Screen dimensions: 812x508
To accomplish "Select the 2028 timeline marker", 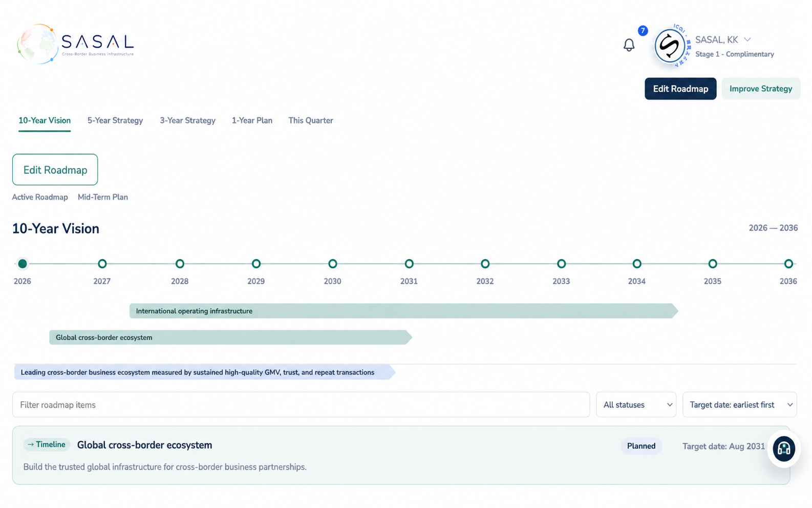I will 180,264.
